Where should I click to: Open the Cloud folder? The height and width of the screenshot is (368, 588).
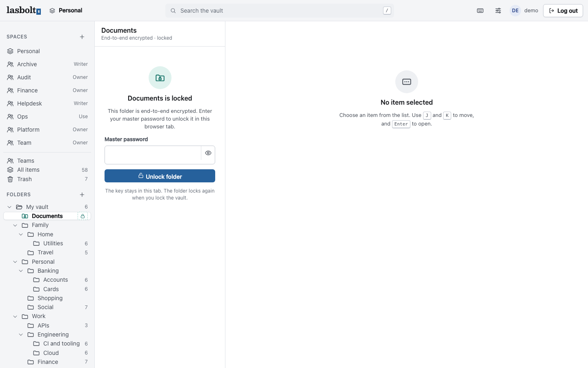[47, 353]
